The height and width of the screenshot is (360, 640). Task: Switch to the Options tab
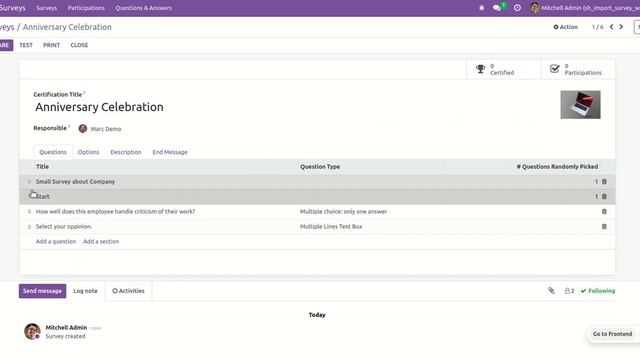click(x=88, y=152)
